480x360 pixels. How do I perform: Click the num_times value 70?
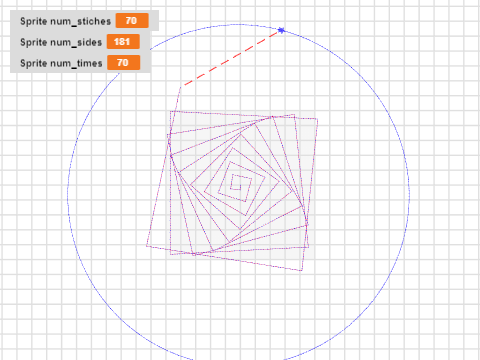click(x=123, y=63)
